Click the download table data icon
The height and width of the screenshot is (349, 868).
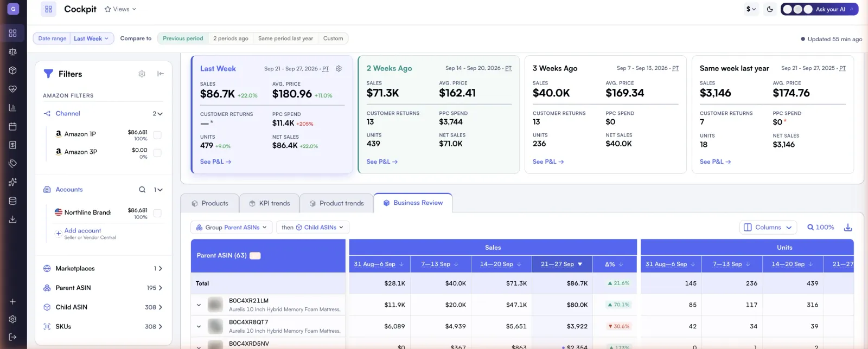(x=848, y=228)
